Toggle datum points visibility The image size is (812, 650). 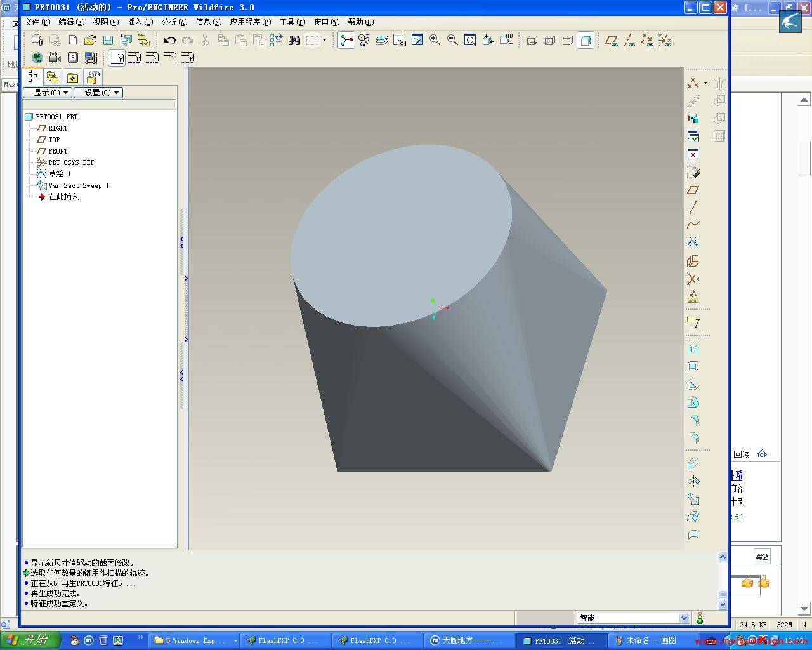coord(647,40)
